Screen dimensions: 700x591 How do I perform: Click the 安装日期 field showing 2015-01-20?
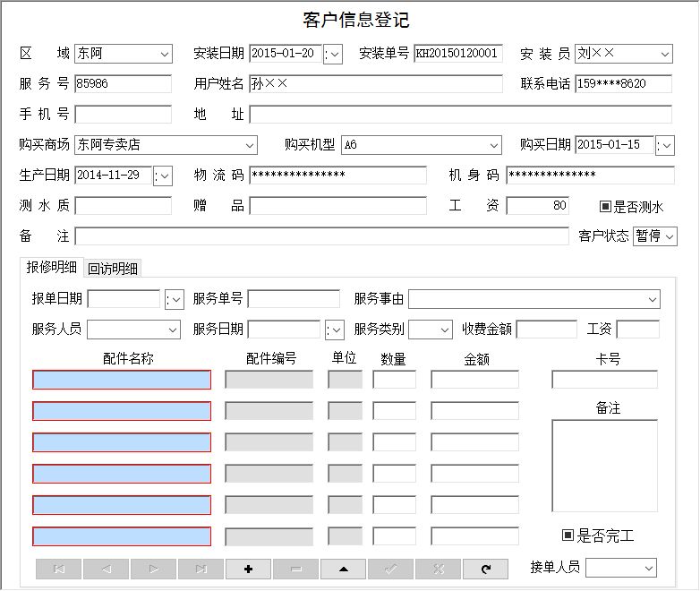pos(286,54)
